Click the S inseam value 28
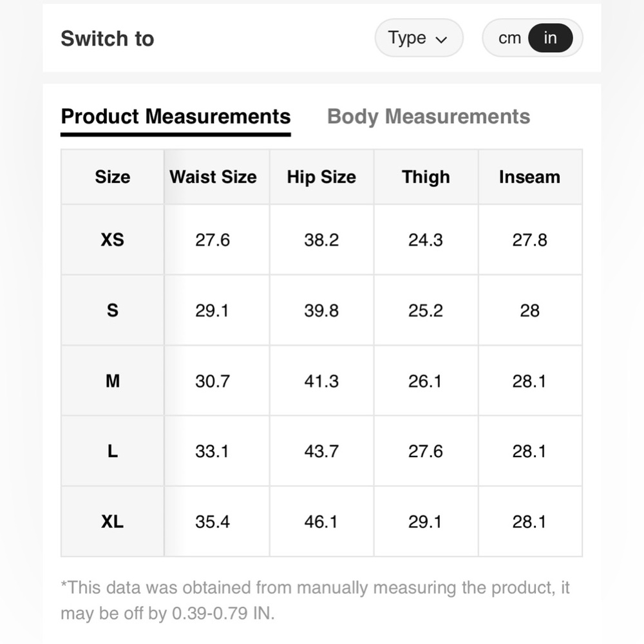Viewport: 644px width, 644px height. (x=530, y=310)
